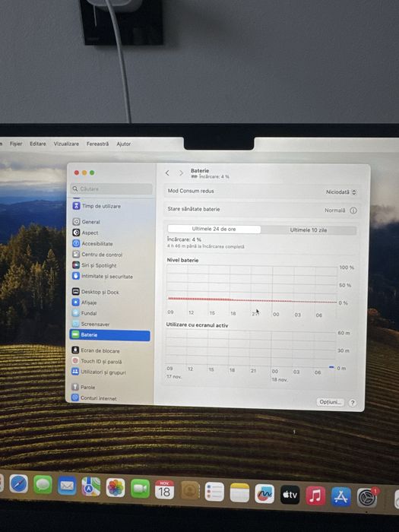The image size is (399, 532).
Task: Focus the Căutare search field
Action: (x=112, y=189)
